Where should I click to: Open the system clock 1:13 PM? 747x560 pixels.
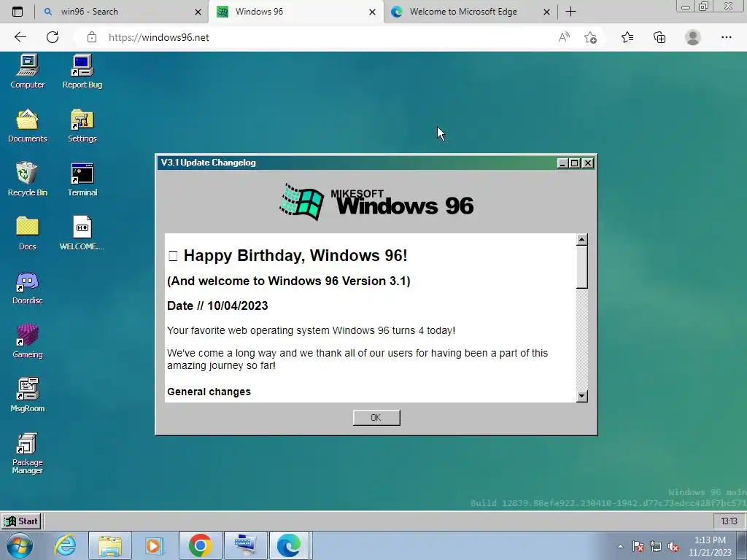pyautogui.click(x=710, y=546)
